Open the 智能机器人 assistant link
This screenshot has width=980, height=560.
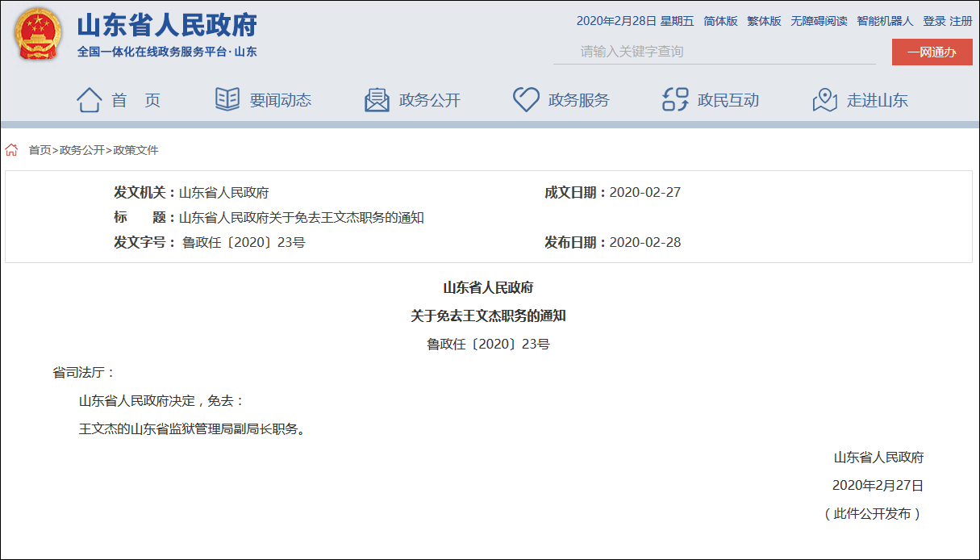[885, 21]
